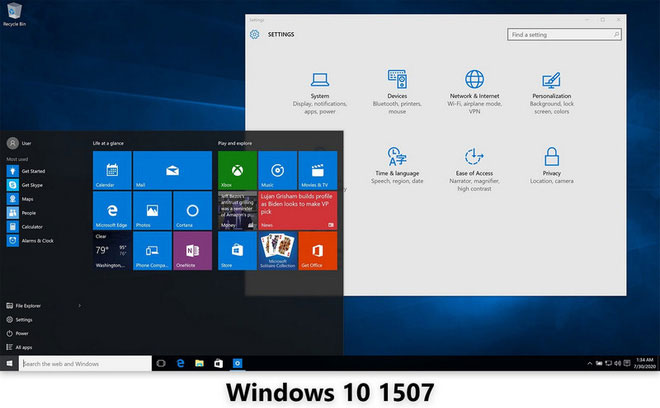Screen dimensions: 660x408
Task: Open Time & language settings
Action: [x=397, y=165]
